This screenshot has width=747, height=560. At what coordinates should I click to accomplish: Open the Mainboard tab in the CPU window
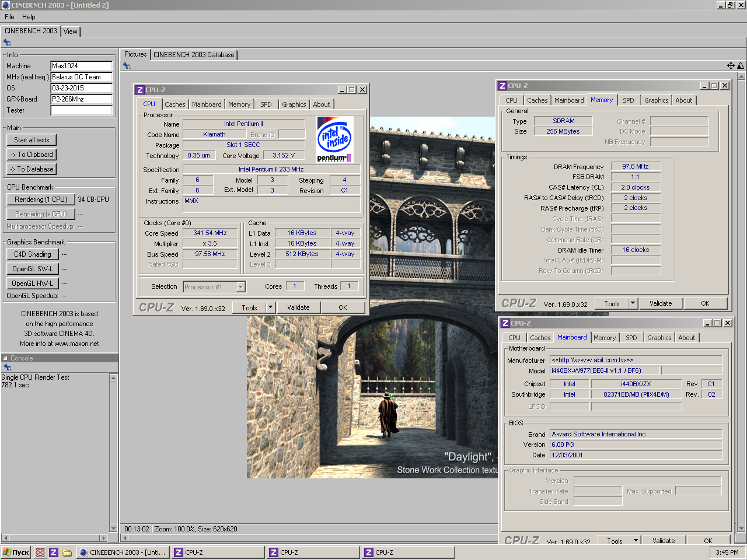coord(207,104)
